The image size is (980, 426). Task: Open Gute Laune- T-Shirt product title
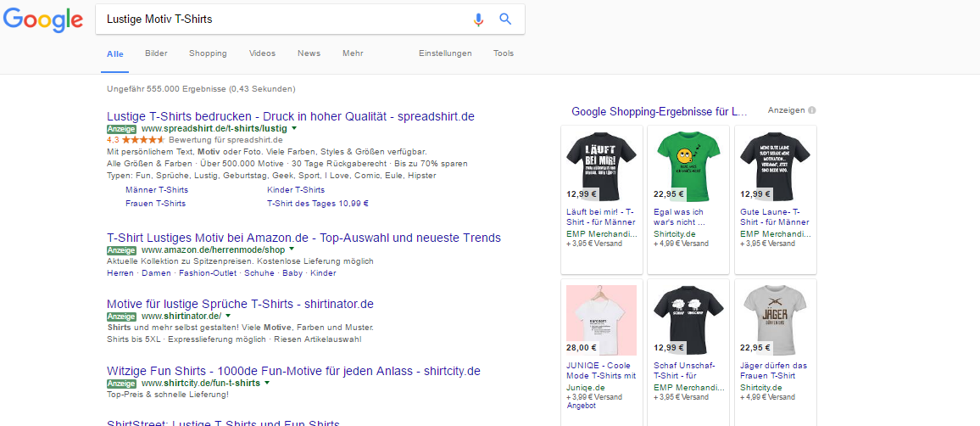click(x=774, y=217)
